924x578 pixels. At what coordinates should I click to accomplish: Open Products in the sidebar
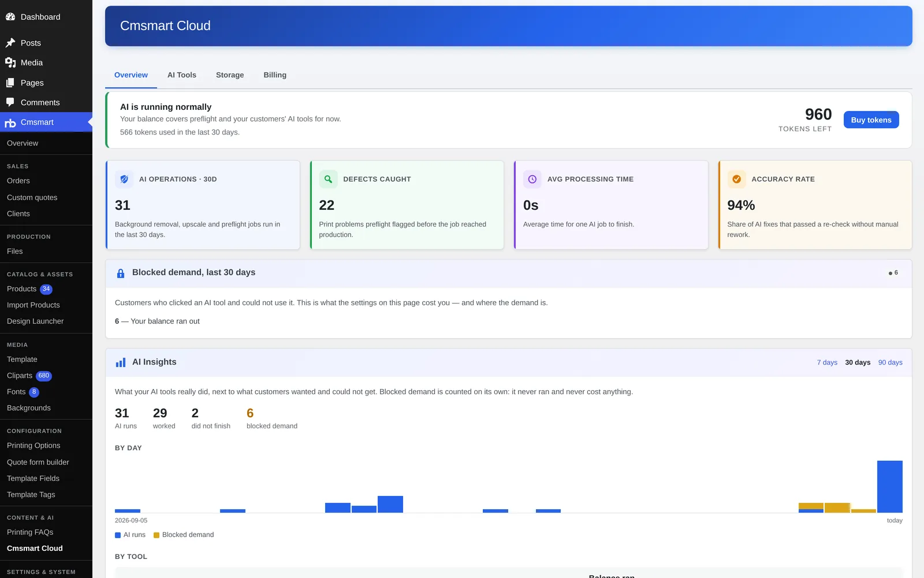tap(22, 289)
